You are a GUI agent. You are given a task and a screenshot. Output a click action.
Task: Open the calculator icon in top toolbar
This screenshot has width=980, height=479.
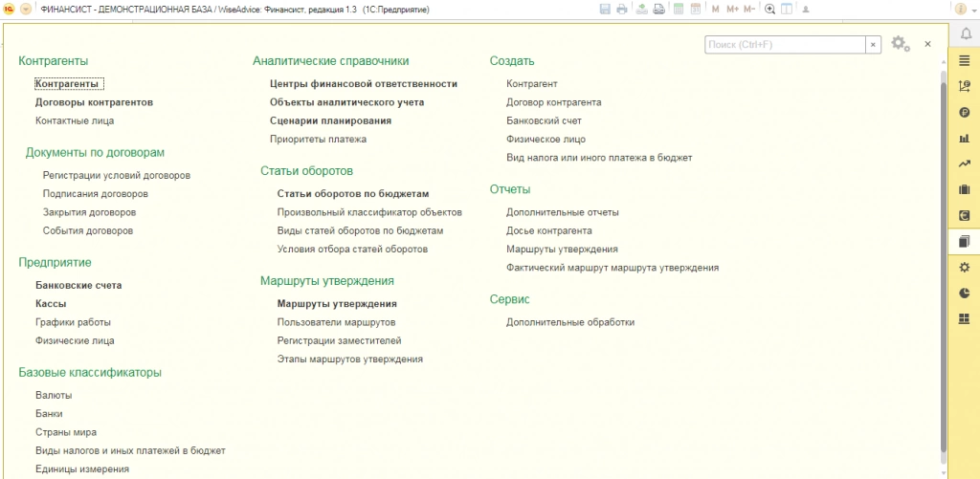[x=679, y=10]
